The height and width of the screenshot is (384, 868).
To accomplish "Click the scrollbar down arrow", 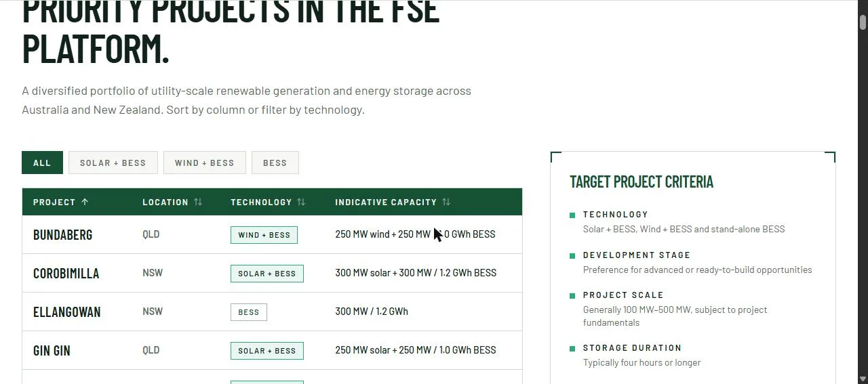I will tap(863, 379).
